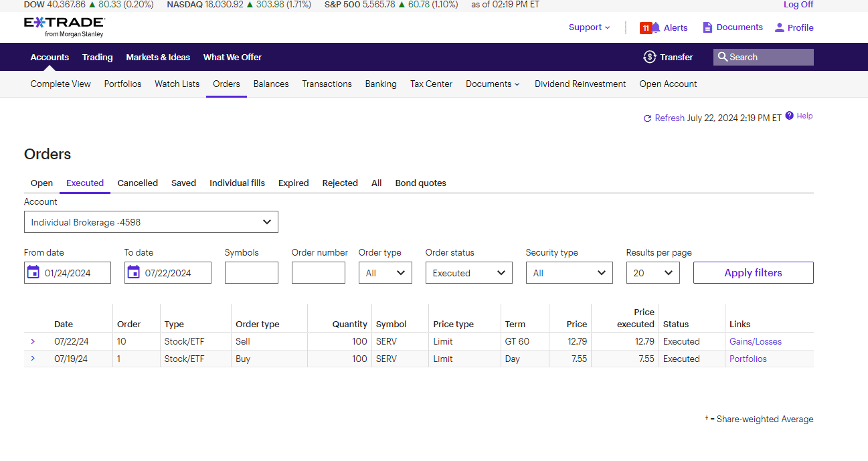
Task: Open the Alerts bell icon
Action: pos(656,27)
